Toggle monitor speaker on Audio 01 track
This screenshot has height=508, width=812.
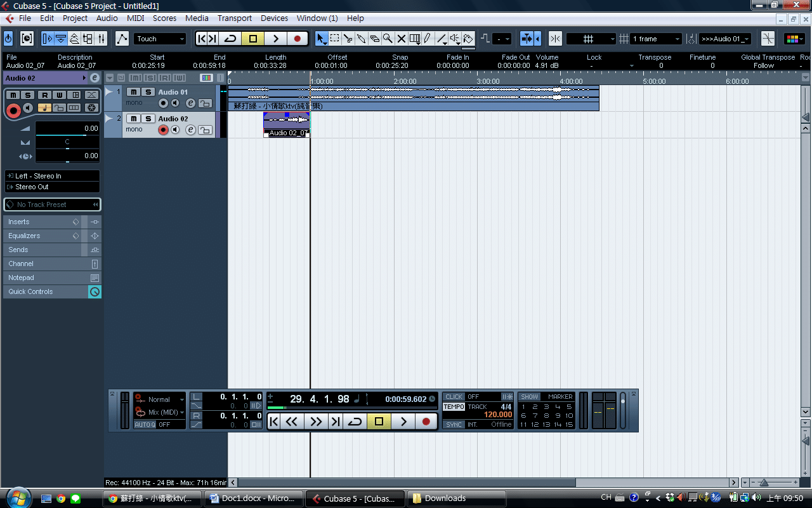[175, 104]
